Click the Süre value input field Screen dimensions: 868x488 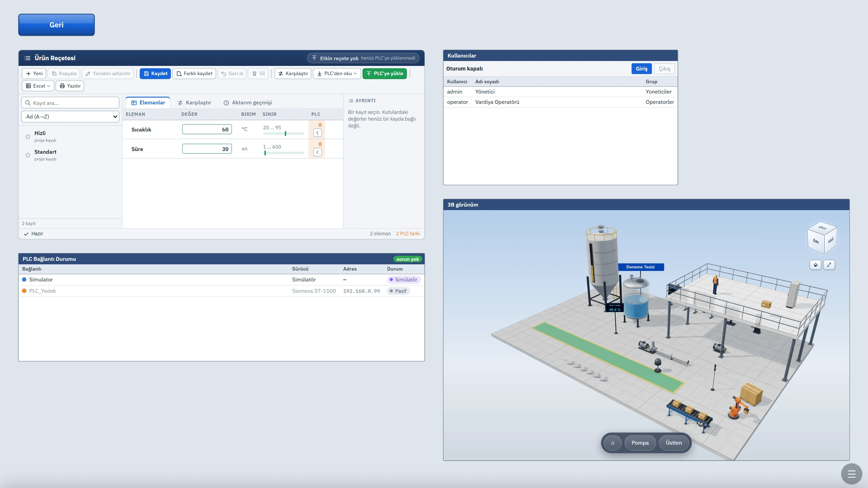(207, 149)
